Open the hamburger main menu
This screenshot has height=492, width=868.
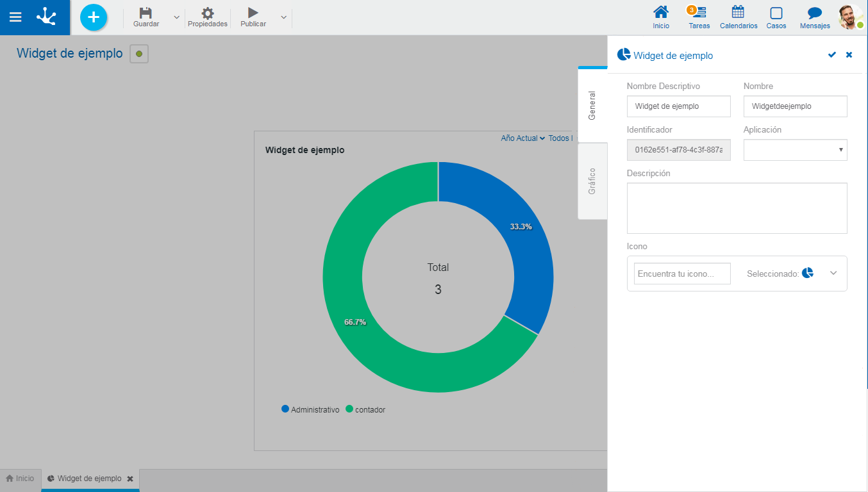tap(15, 17)
